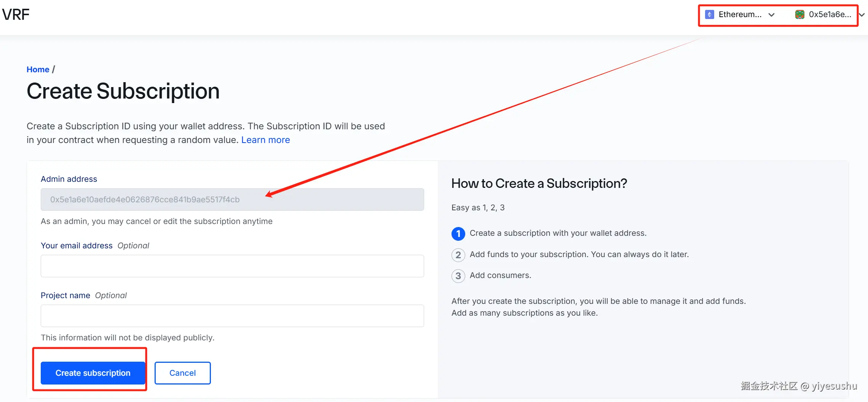Click the Your email address label
The width and height of the screenshot is (868, 402).
click(77, 246)
